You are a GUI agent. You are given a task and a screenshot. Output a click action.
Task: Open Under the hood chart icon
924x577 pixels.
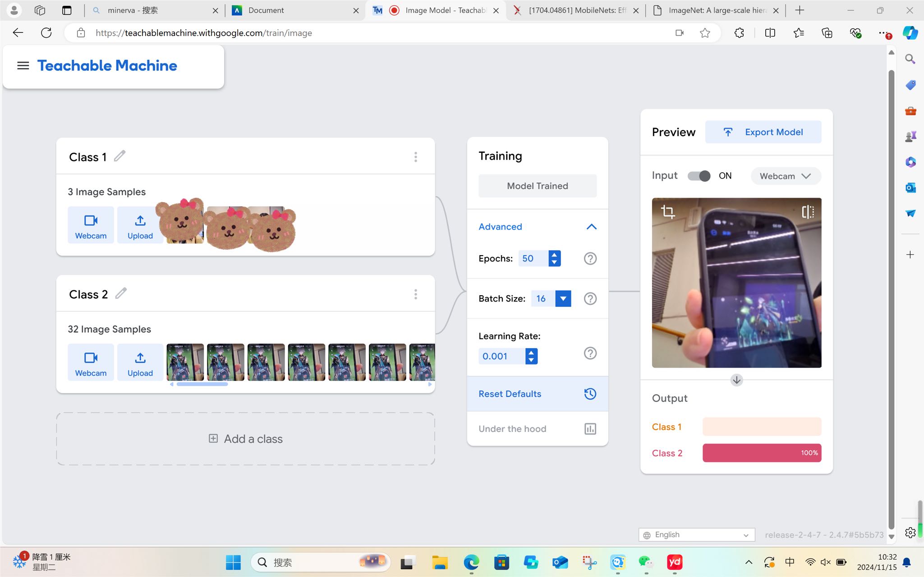pos(590,429)
